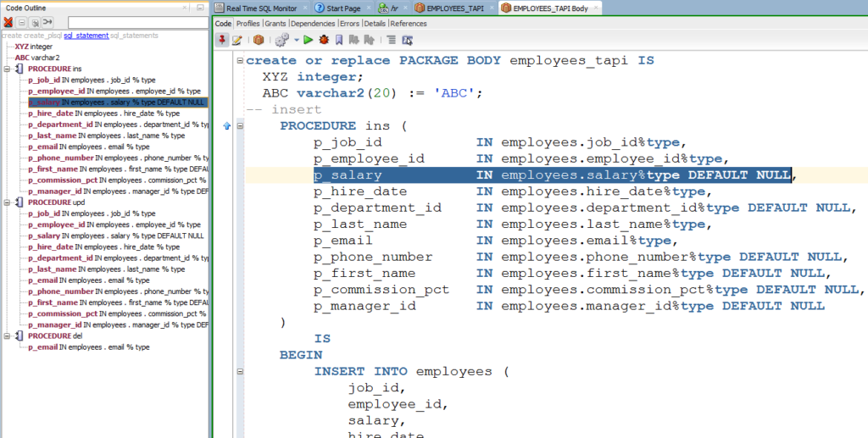868x438 pixels.
Task: Run the package with green play icon
Action: pos(308,40)
